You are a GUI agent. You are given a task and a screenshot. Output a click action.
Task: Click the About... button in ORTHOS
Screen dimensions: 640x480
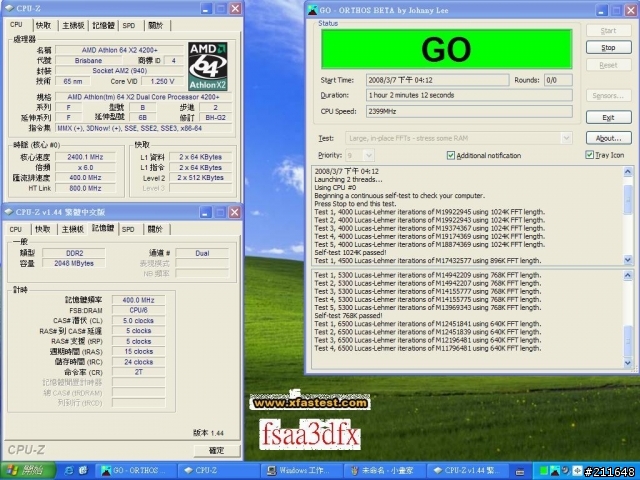tap(608, 138)
